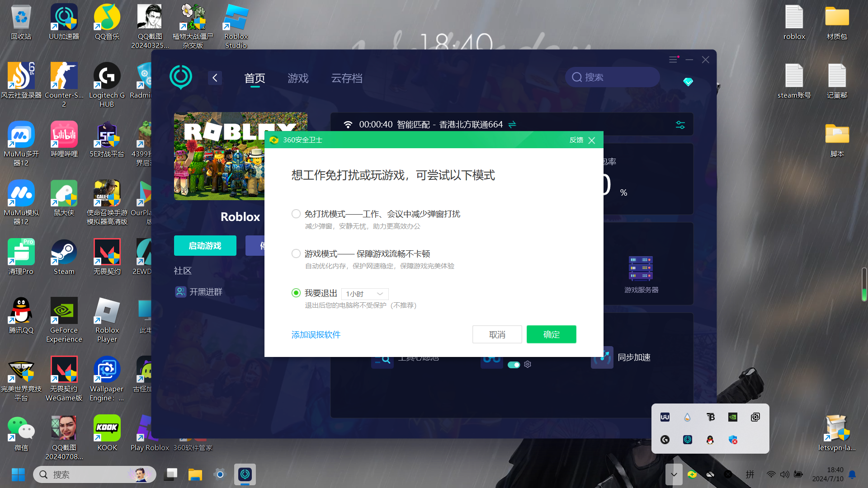The image size is (868, 488).
Task: Click the VIP diamond icon
Action: [x=688, y=82]
